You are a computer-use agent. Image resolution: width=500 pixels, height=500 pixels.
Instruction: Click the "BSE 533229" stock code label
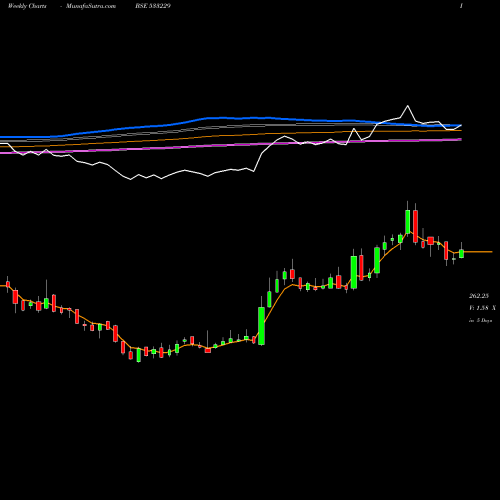click(x=153, y=6)
